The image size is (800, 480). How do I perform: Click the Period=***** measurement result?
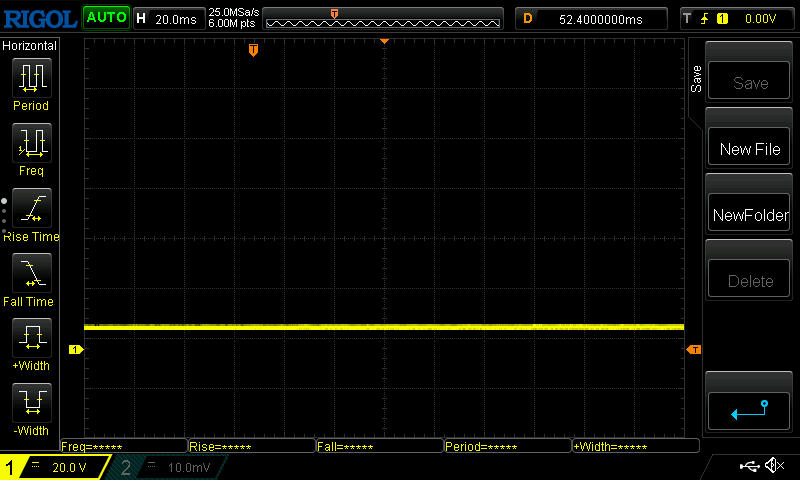(x=508, y=446)
